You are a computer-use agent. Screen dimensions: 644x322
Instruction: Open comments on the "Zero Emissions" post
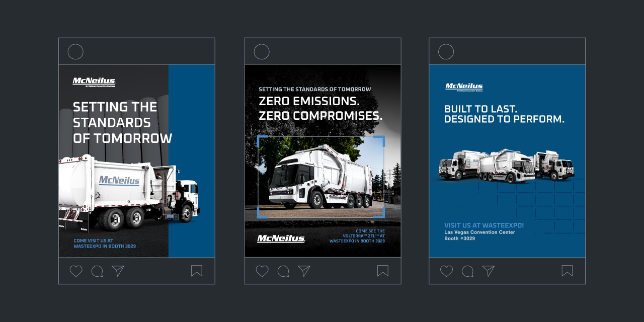click(x=282, y=271)
